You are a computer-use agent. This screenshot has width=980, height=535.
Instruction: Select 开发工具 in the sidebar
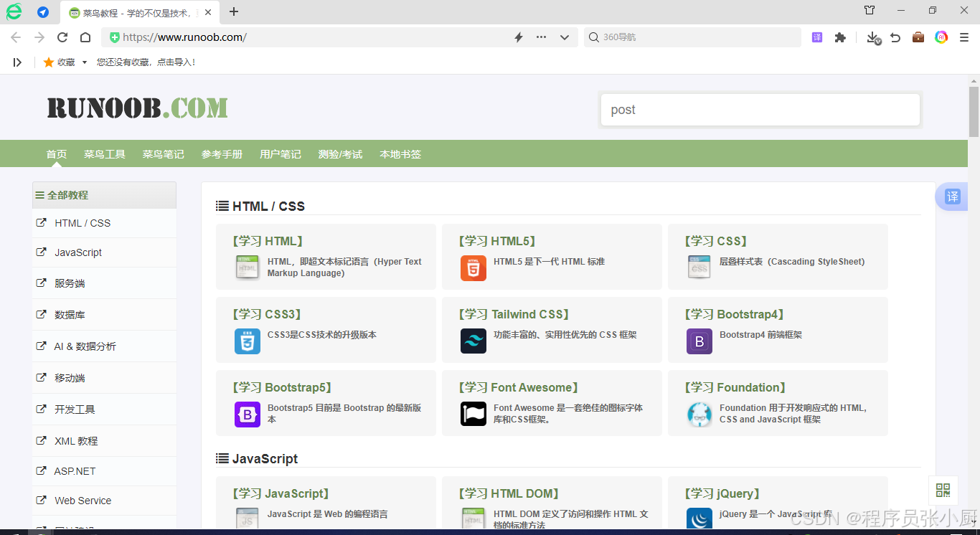(x=104, y=409)
